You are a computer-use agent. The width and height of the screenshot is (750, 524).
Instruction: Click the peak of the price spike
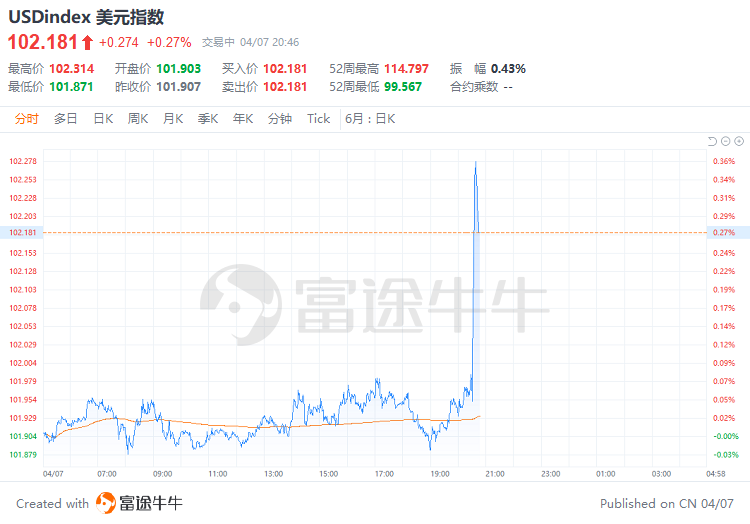click(x=475, y=162)
